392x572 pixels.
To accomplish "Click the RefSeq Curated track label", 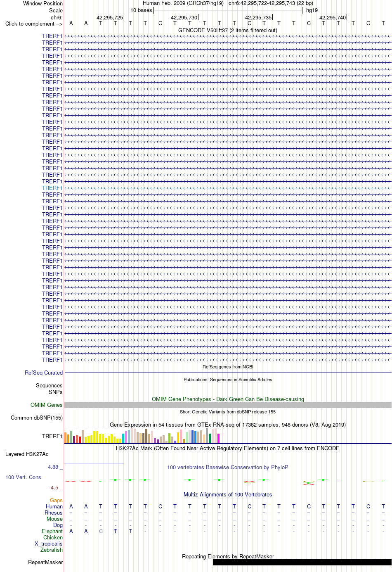I will 44,373.
